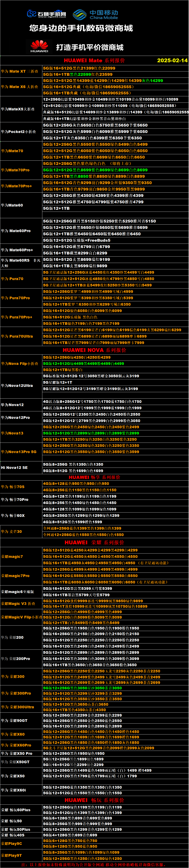
Task: Click the HUAWEI NOVA 系列报价 header
Action: (94, 350)
